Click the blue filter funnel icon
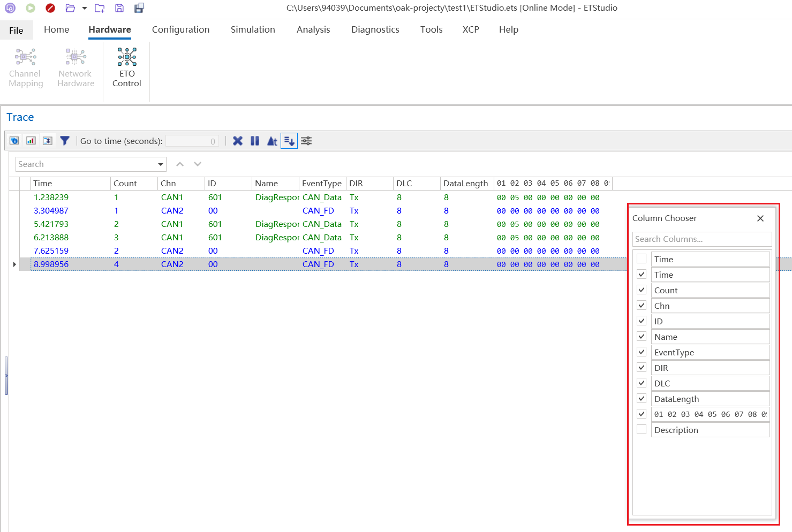 tap(65, 141)
